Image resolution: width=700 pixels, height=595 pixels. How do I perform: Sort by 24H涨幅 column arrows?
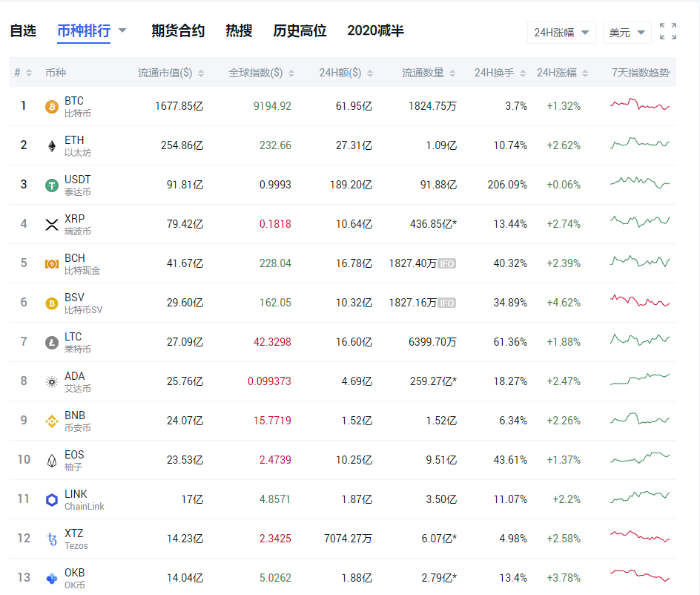click(x=585, y=73)
